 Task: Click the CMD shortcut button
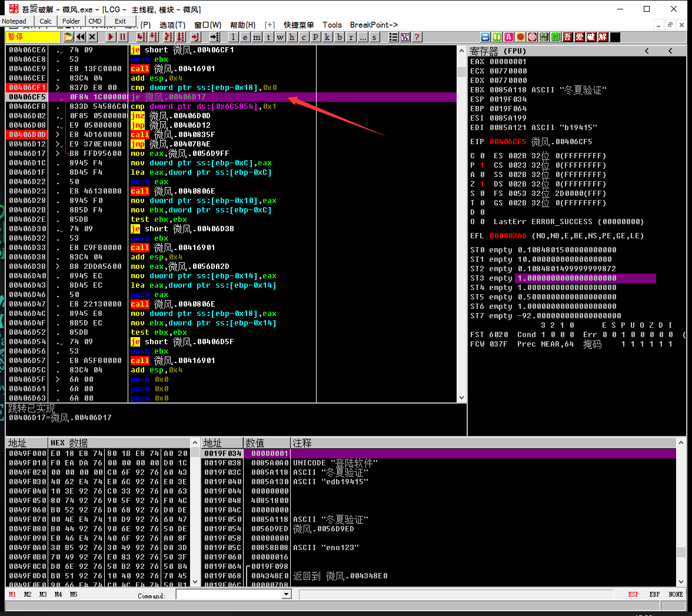tap(95, 21)
